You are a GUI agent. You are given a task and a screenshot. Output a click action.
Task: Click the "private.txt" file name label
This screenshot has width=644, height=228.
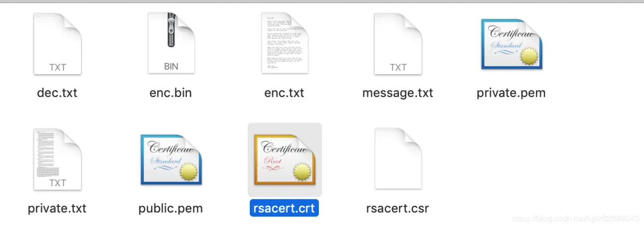[57, 208]
